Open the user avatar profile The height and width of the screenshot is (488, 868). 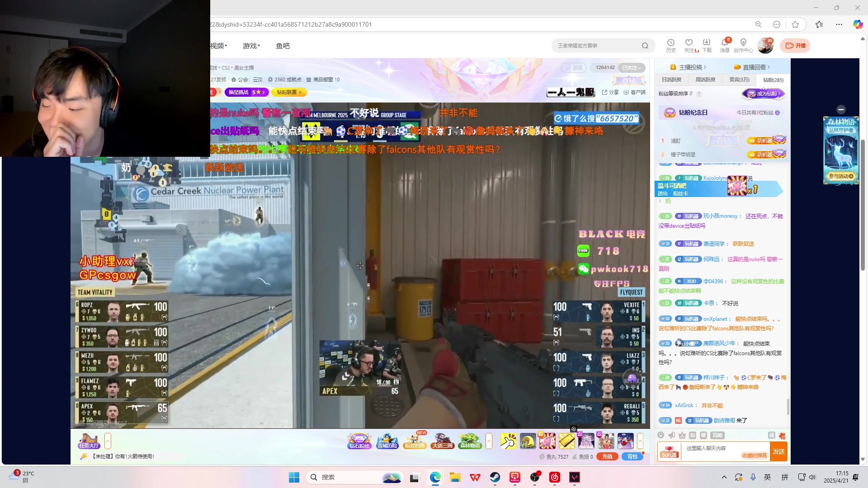point(765,45)
